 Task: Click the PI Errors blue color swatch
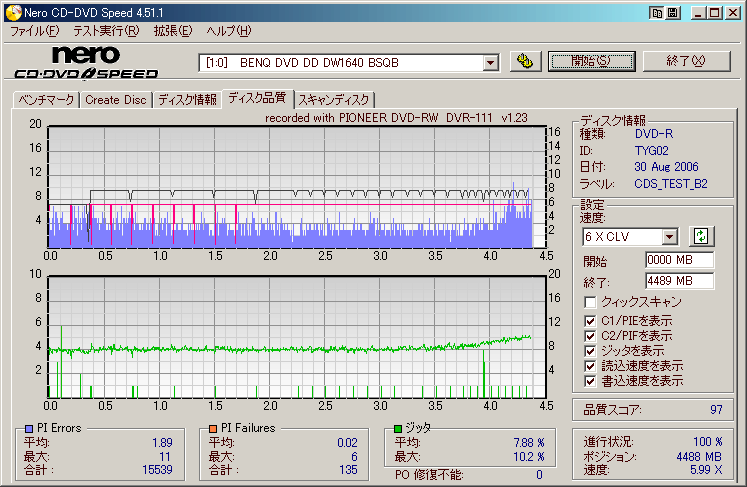[29, 428]
